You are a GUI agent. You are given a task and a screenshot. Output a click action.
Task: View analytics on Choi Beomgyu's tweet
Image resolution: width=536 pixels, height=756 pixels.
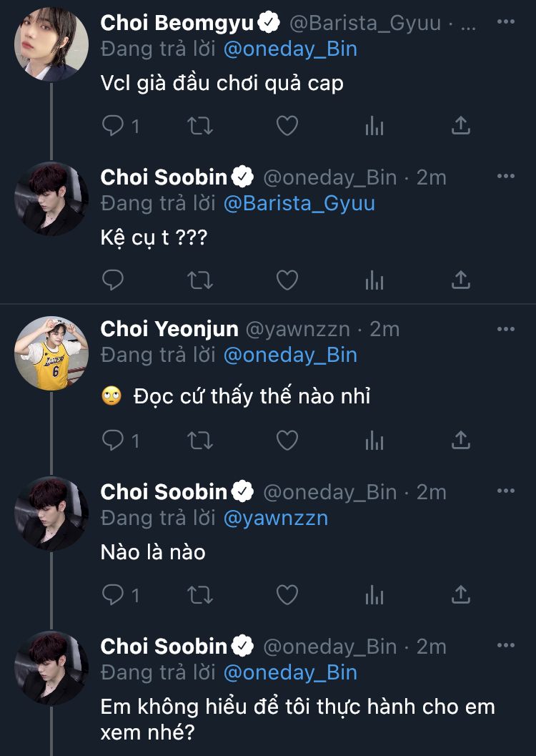(374, 127)
